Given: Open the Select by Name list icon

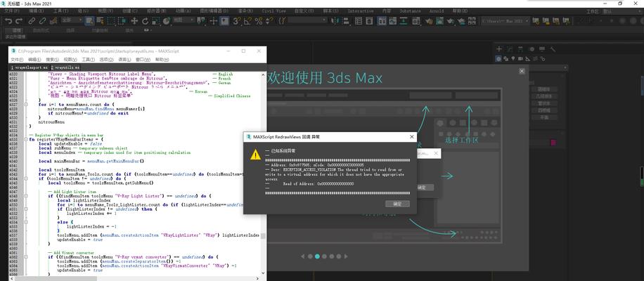Looking at the screenshot, I should pos(100,20).
